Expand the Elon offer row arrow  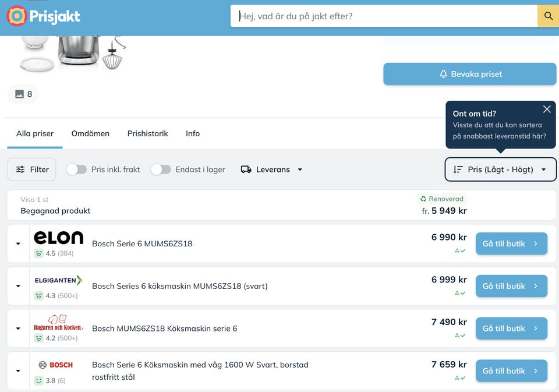(18, 243)
